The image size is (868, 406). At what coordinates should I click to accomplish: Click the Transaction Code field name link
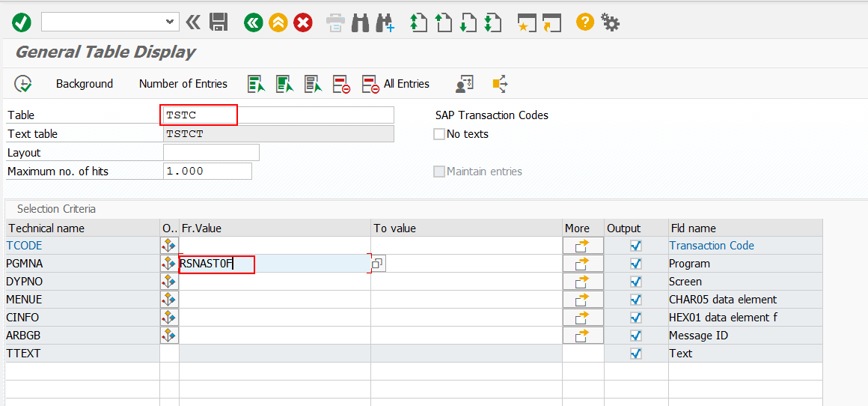pyautogui.click(x=712, y=246)
